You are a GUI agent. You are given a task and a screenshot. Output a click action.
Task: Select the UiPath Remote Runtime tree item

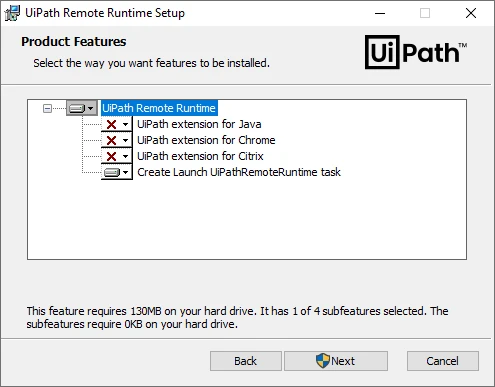pos(159,108)
